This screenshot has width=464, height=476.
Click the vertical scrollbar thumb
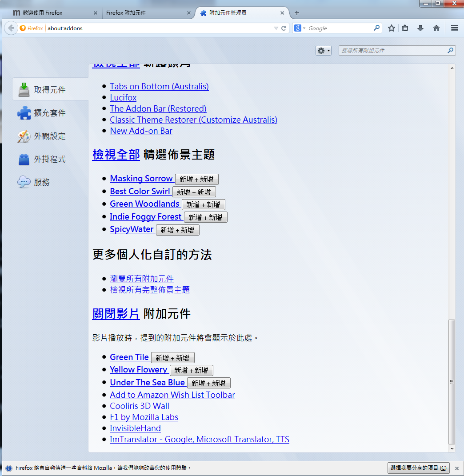pyautogui.click(x=452, y=382)
